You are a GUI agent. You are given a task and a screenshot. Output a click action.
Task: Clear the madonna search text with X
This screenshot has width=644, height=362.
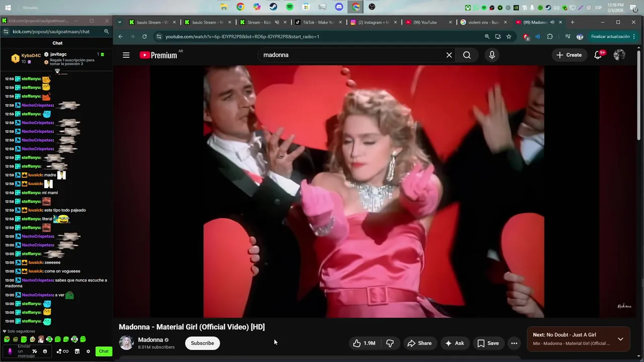pyautogui.click(x=449, y=55)
